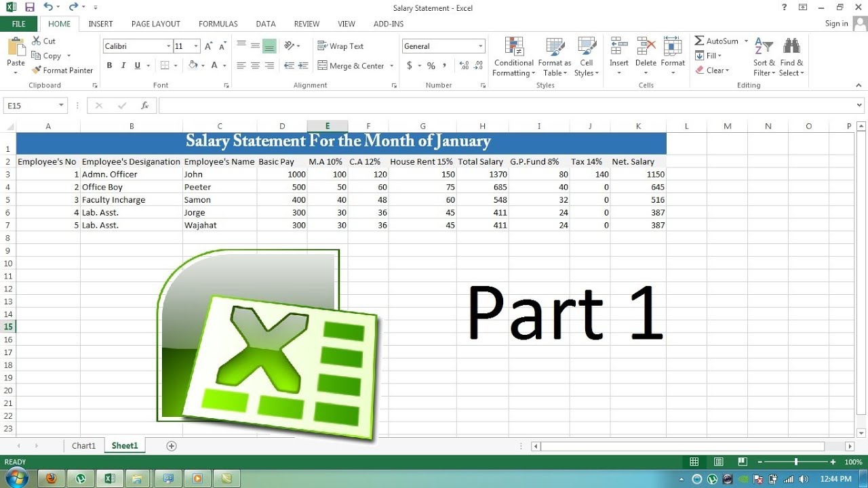Open Cell Styles gallery

pos(586,57)
